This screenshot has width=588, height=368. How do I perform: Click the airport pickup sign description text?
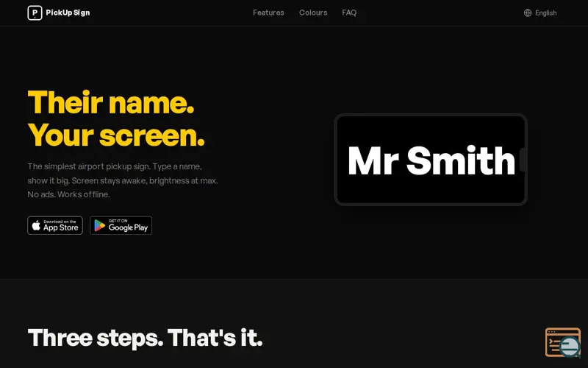point(123,180)
